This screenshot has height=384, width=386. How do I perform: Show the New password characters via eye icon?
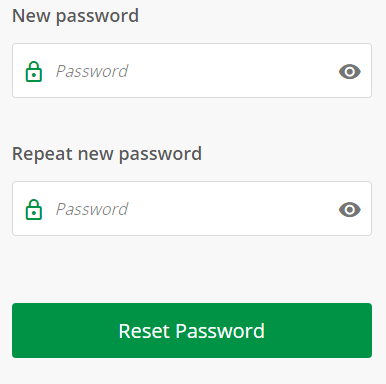tap(350, 72)
